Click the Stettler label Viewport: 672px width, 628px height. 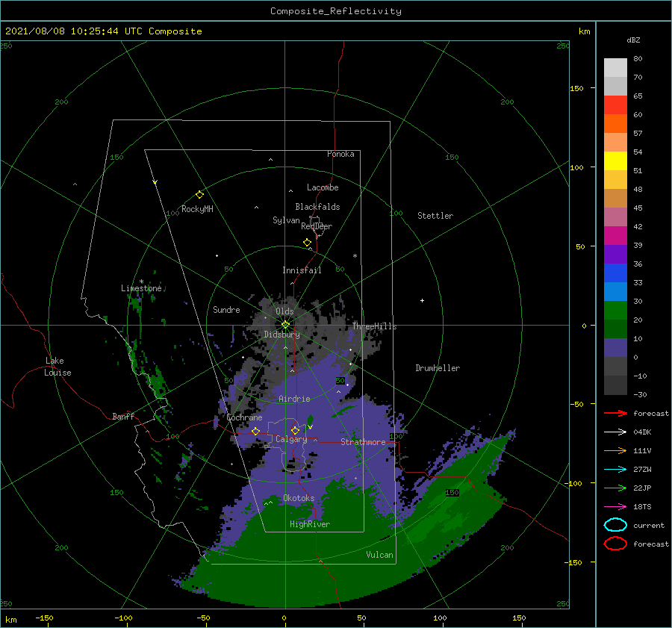point(435,216)
